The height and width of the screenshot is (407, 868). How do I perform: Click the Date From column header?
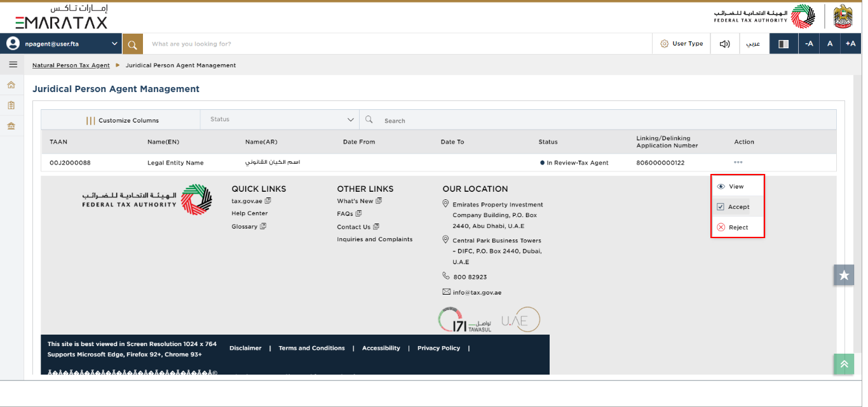[x=359, y=142]
